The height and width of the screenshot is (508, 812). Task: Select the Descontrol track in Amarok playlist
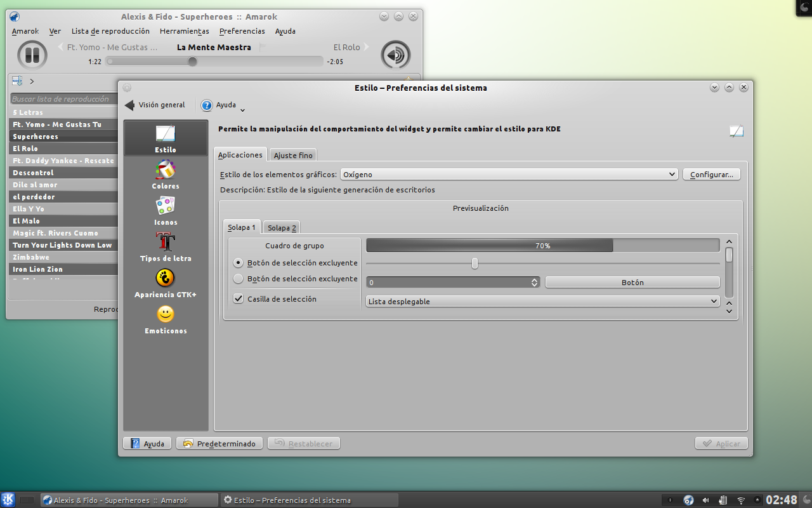coord(64,173)
